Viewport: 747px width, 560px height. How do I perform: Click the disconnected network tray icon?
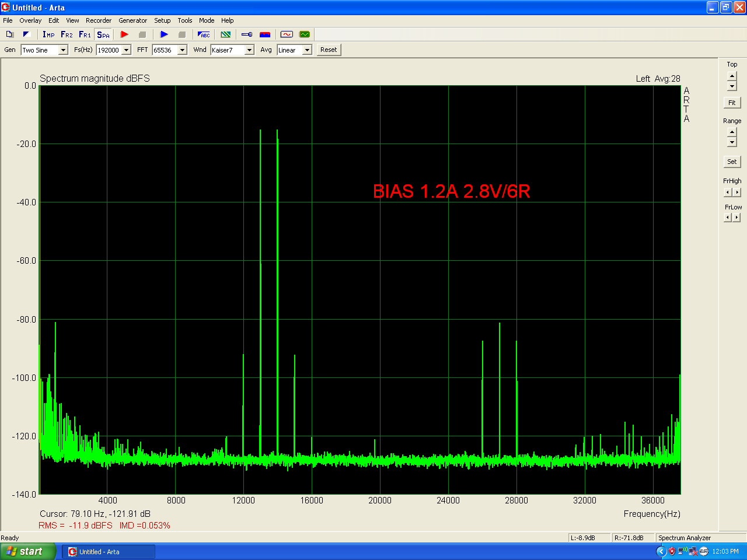(693, 551)
